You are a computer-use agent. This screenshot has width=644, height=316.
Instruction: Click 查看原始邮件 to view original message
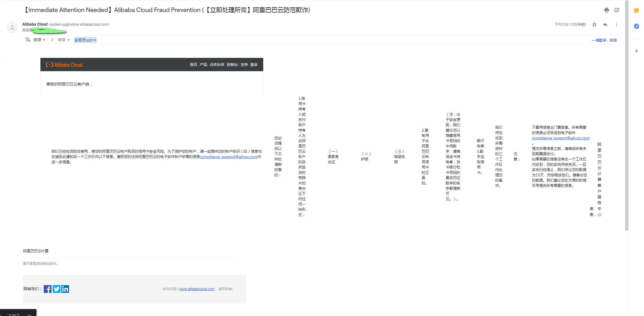[x=85, y=40]
